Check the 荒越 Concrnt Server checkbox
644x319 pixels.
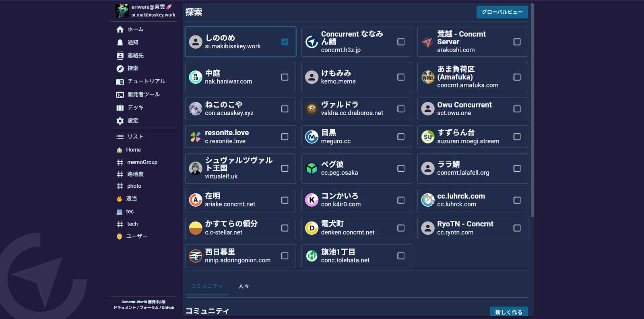point(517,42)
